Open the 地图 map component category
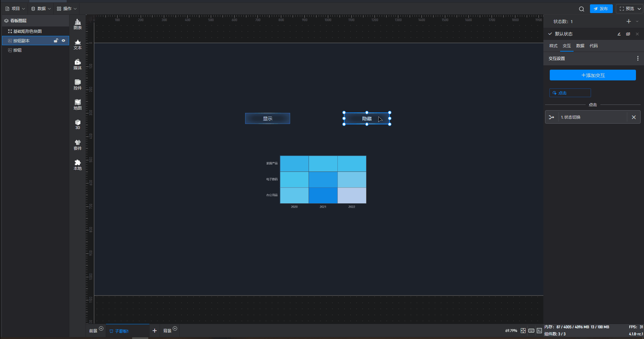 [77, 105]
